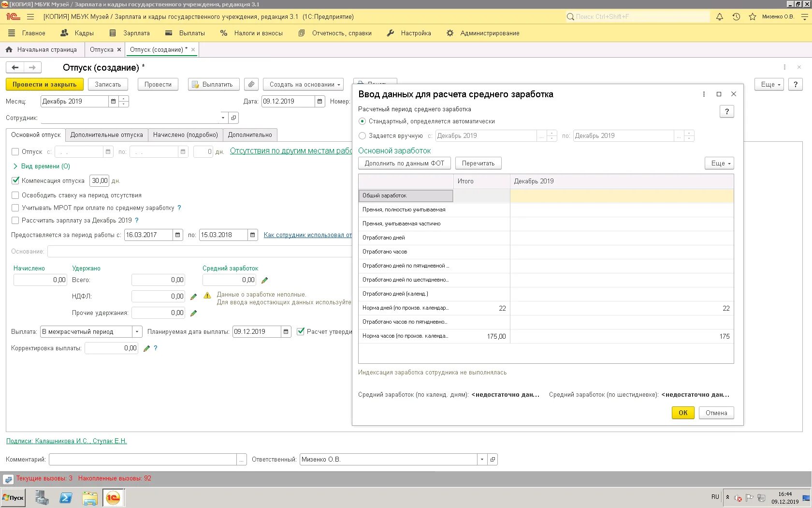Open Windows Explorer from the taskbar

[89, 497]
